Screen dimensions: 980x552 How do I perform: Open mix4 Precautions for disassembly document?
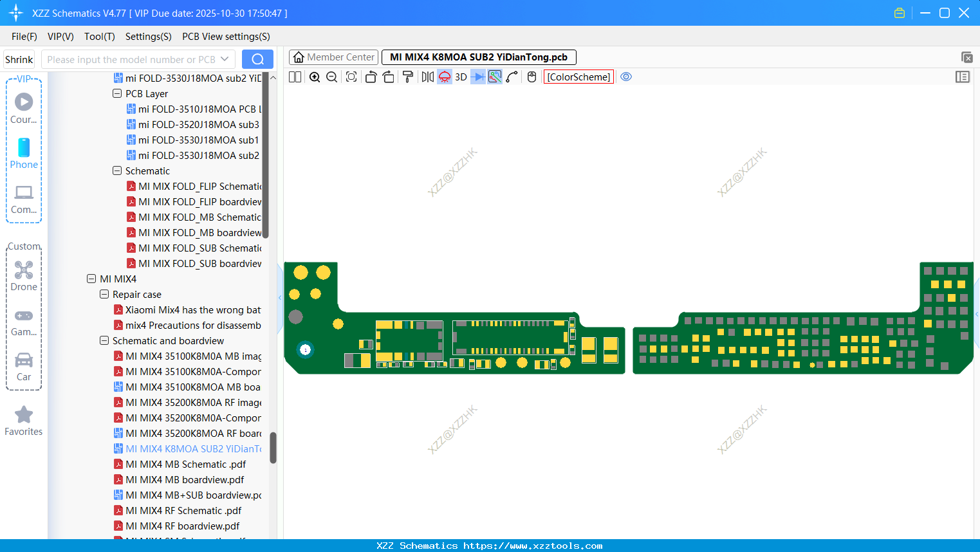click(188, 326)
